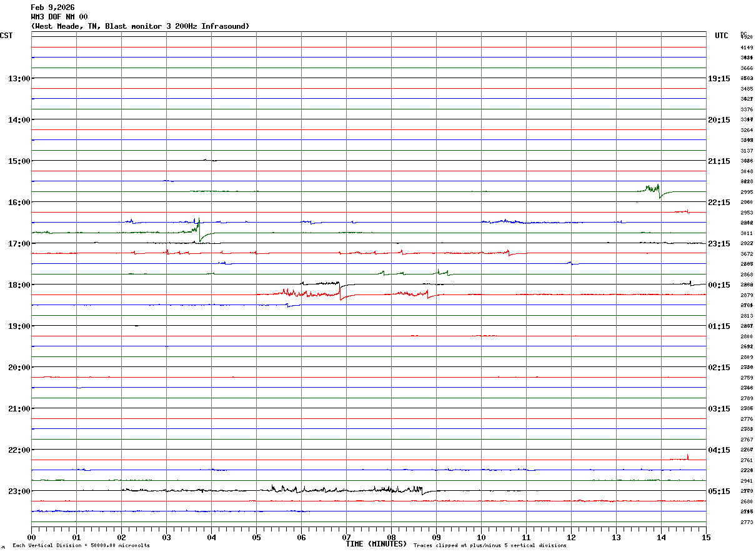Select the 20:15 UTC time label
This screenshot has width=756, height=554.
(x=719, y=120)
